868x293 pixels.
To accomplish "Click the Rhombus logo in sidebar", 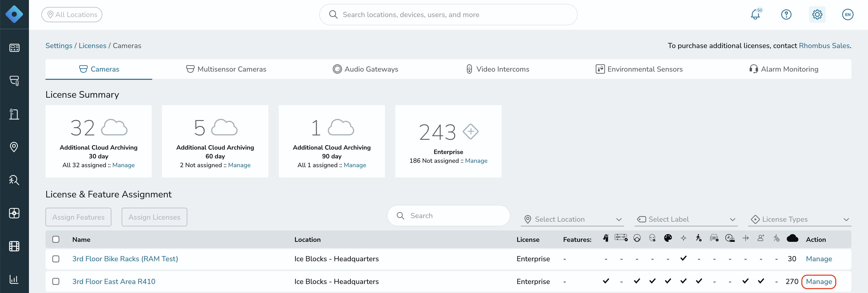I will click(14, 14).
